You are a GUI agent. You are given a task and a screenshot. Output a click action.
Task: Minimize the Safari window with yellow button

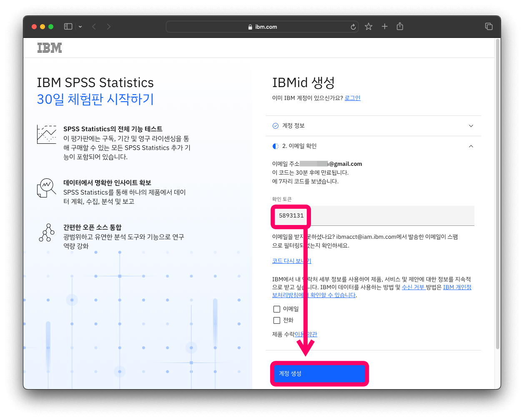coord(43,27)
